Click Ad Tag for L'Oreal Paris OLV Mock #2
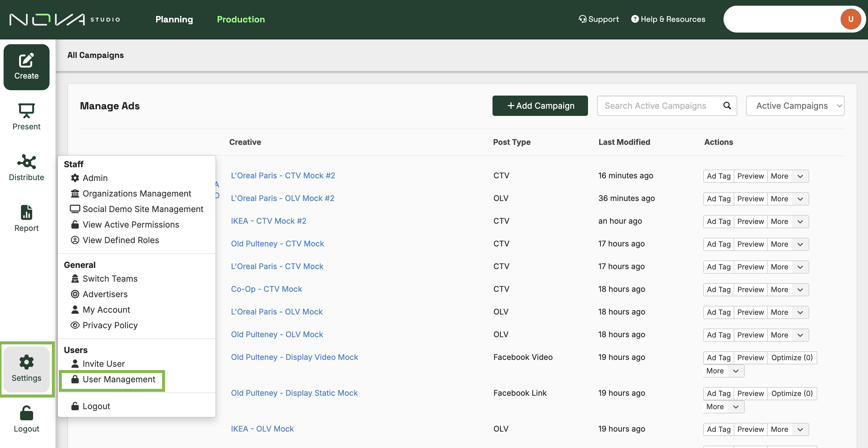The image size is (868, 448). pyautogui.click(x=718, y=199)
